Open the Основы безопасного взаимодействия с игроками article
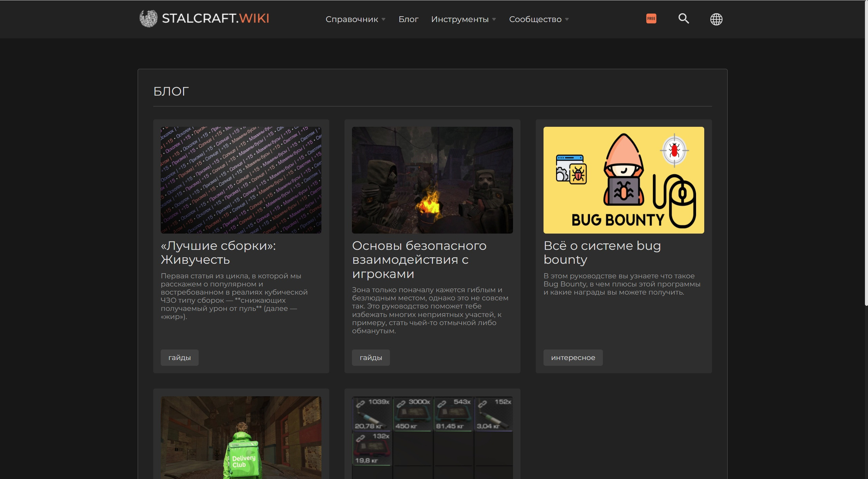 click(419, 259)
